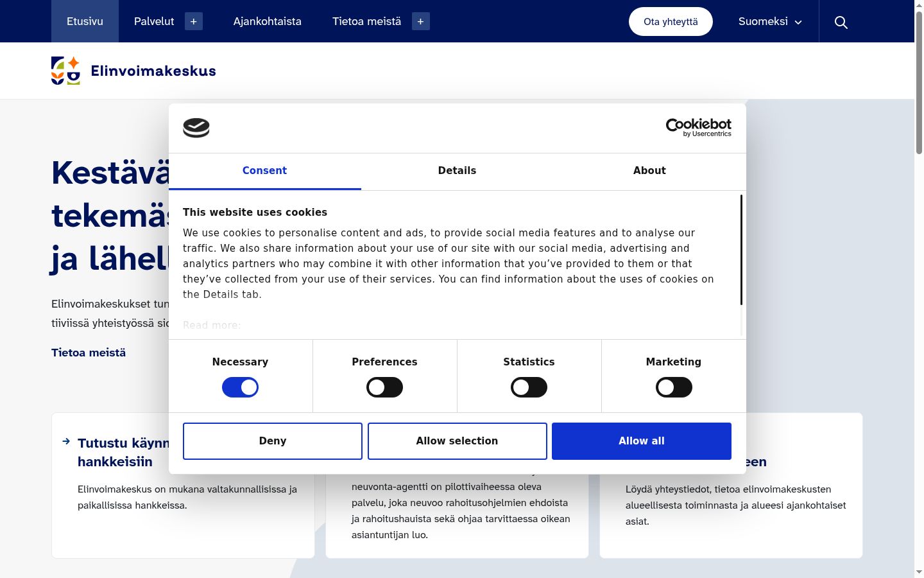Click the Deny cookies button

(273, 441)
